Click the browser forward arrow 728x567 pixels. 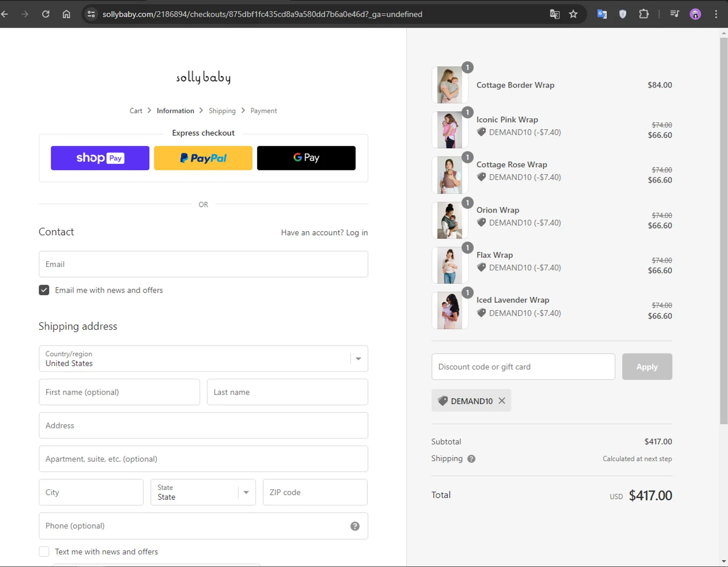tap(25, 14)
